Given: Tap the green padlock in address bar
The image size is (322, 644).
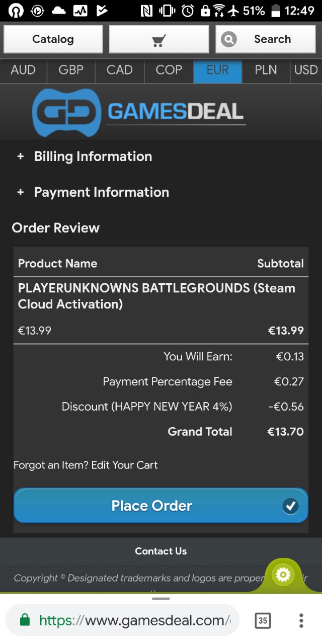Looking at the screenshot, I should pyautogui.click(x=25, y=620).
